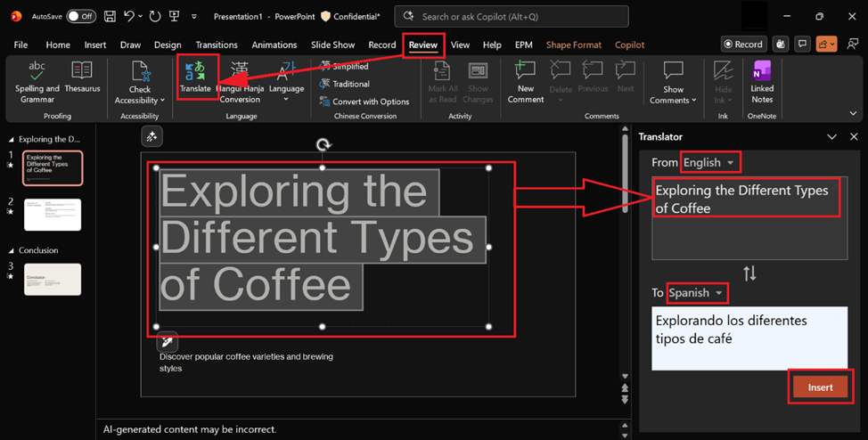Switch to the Design tab
This screenshot has height=440, width=868.
168,45
